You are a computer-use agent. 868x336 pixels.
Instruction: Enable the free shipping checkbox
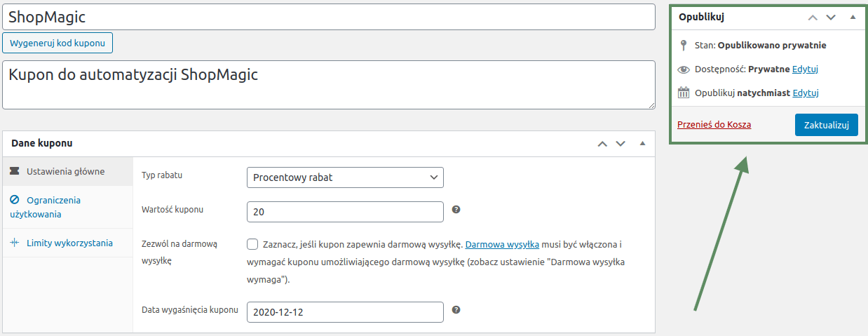252,244
